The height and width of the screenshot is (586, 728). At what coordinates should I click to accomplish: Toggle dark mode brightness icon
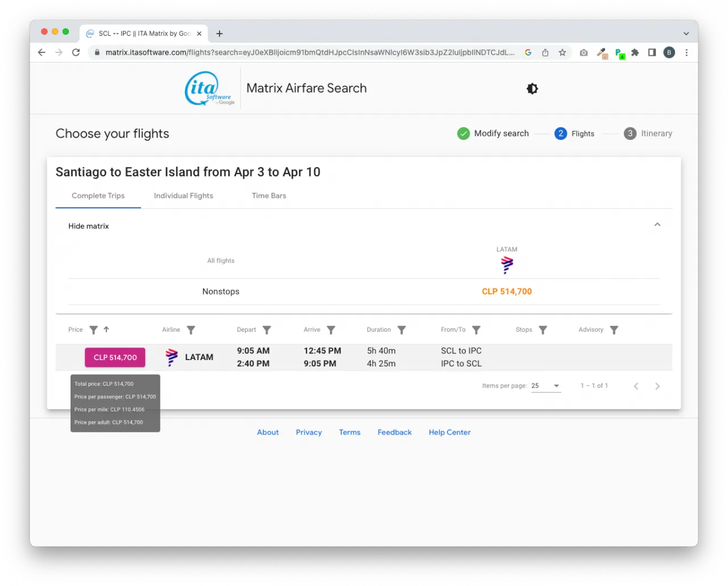point(532,89)
